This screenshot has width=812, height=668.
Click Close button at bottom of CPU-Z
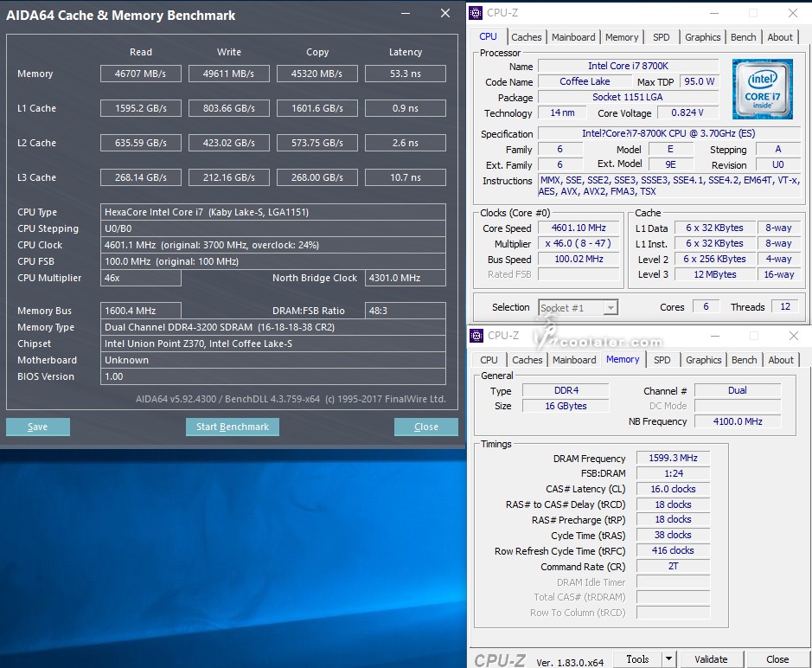click(x=777, y=659)
